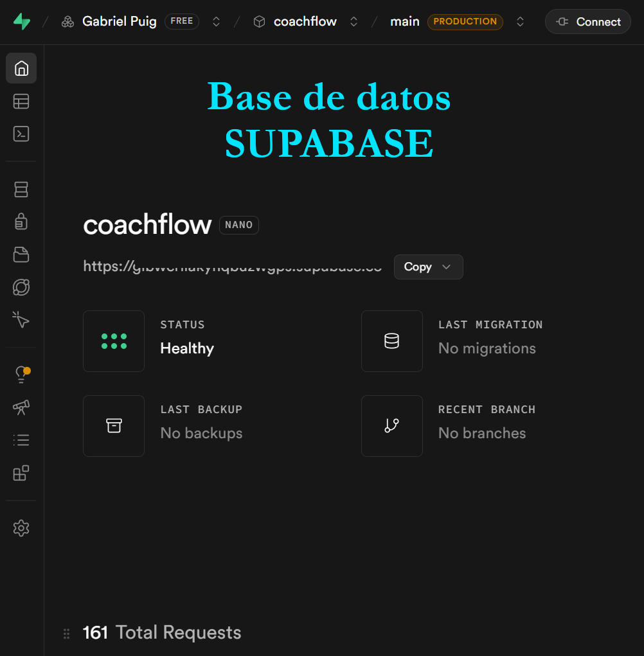The image size is (644, 656).
Task: Open the Advisors lightbulb icon
Action: click(21, 375)
